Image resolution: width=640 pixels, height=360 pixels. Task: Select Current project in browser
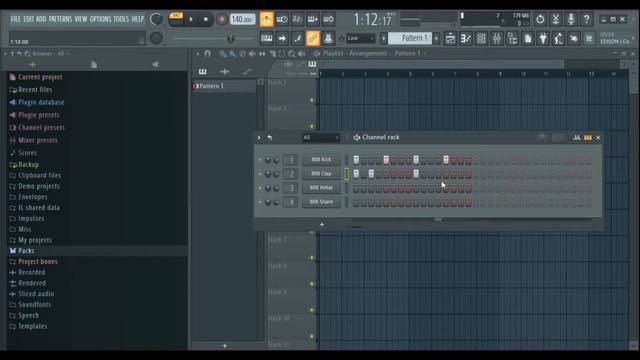pyautogui.click(x=40, y=77)
